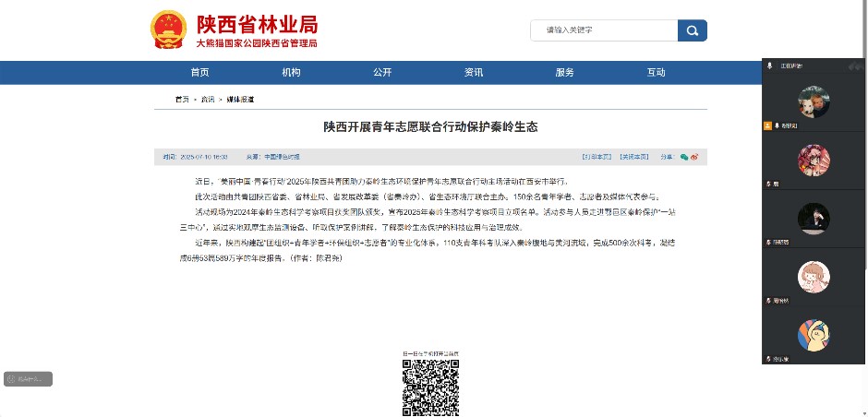Click the magnifier search button
868x417 pixels.
click(692, 30)
